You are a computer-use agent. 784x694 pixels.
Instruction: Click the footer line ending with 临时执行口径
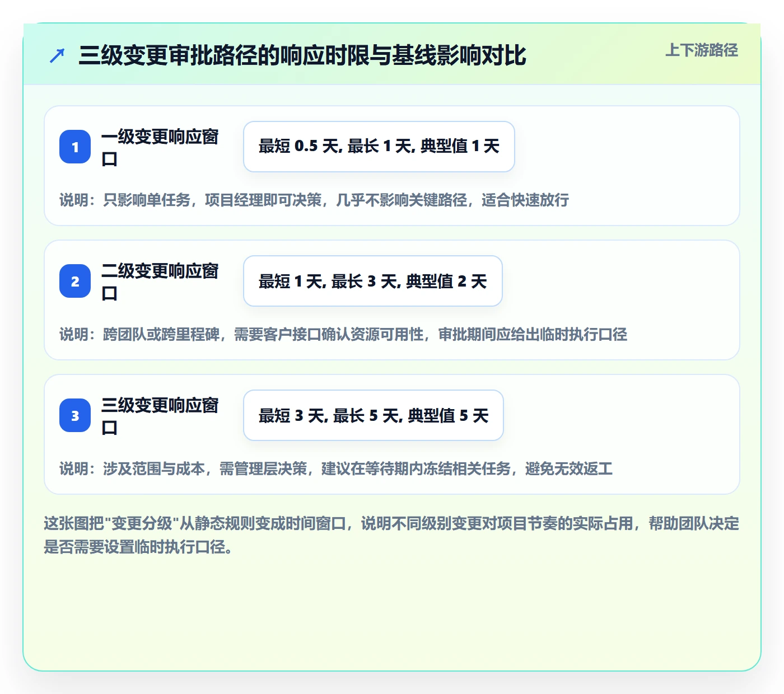tap(138, 547)
